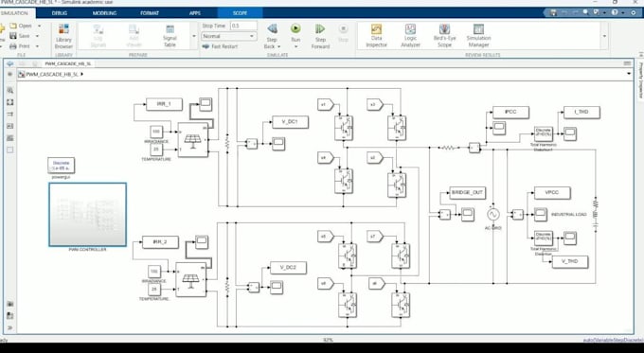The width and height of the screenshot is (644, 353).
Task: Select the VPCC display block
Action: (552, 192)
